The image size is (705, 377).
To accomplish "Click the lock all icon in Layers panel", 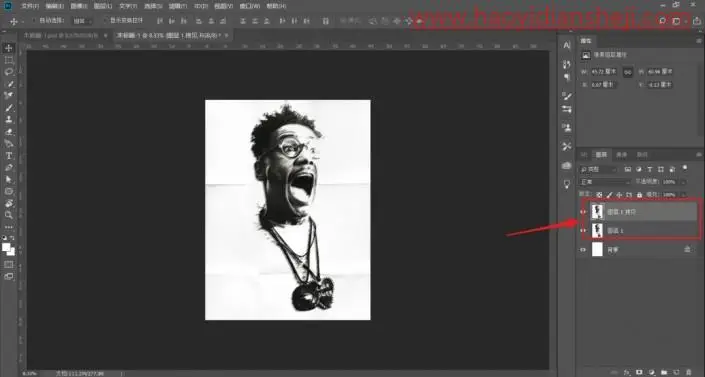I will 639,195.
